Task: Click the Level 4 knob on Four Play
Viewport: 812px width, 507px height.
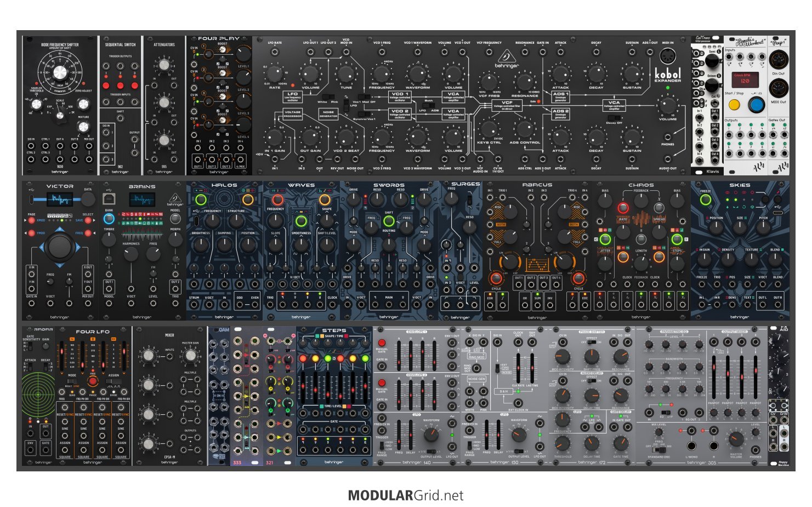Action: click(243, 125)
